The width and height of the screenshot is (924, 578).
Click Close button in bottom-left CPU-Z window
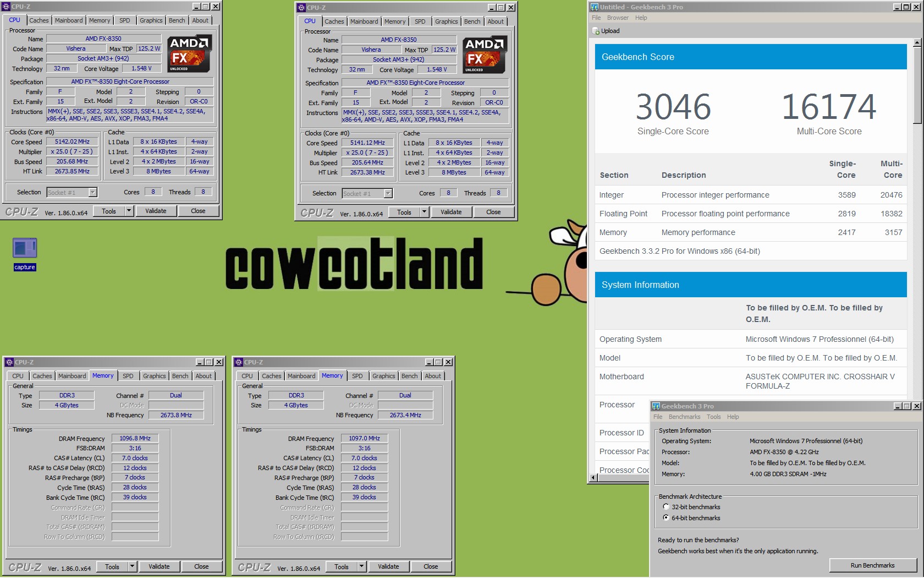[x=201, y=566]
